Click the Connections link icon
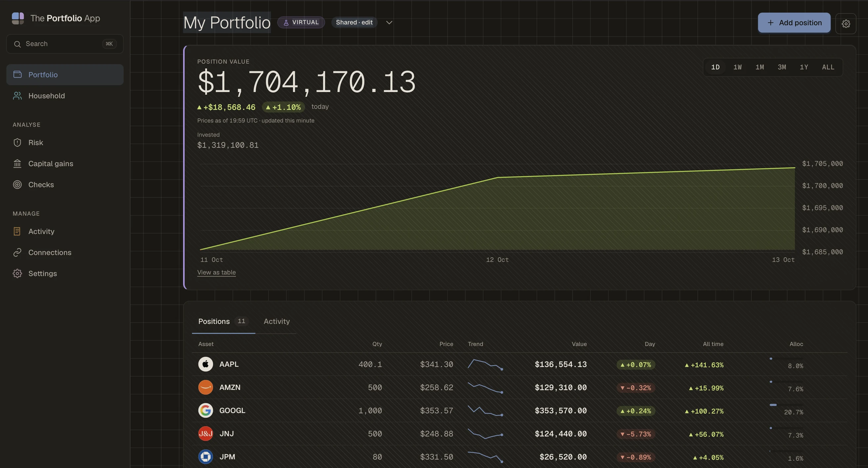This screenshot has width=868, height=468. (18, 252)
